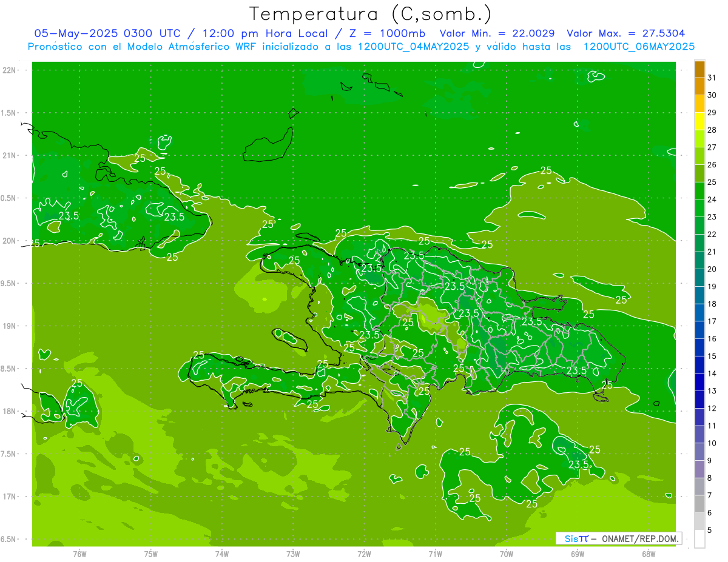Click the '20N' latitude label

[x=10, y=241]
